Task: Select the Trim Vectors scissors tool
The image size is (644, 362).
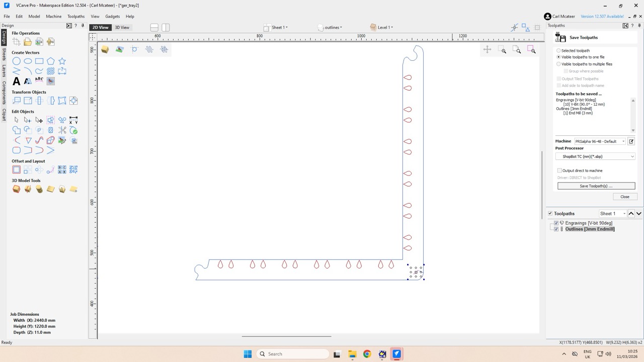Action: [62, 130]
